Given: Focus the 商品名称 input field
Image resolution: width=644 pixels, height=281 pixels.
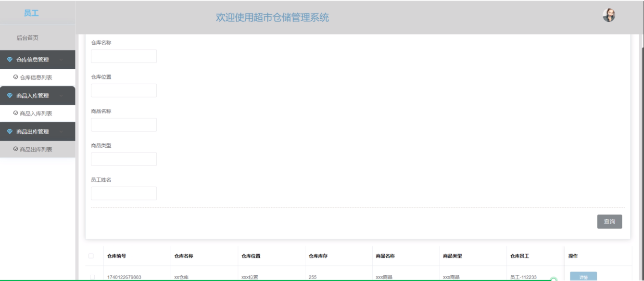Looking at the screenshot, I should (x=124, y=125).
